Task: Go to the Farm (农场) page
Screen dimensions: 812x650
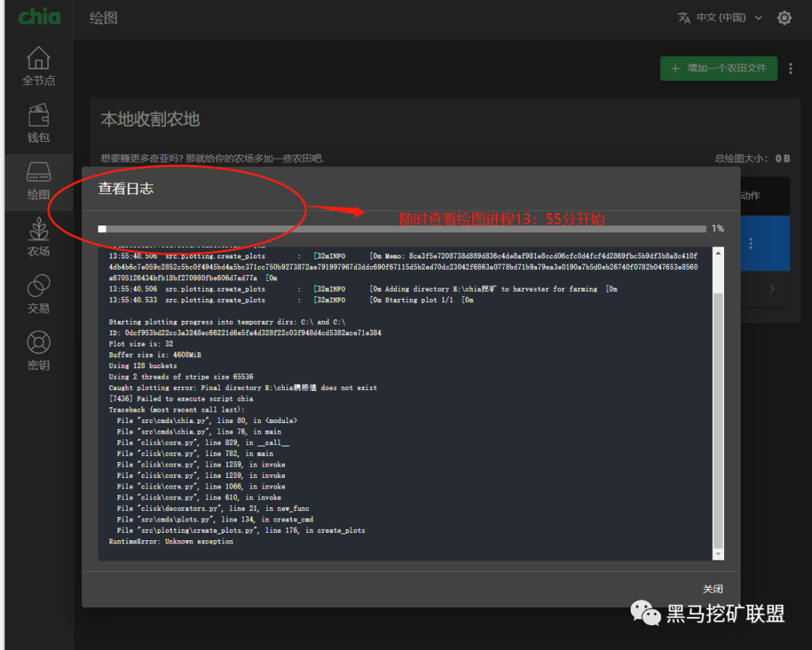Action: [39, 237]
